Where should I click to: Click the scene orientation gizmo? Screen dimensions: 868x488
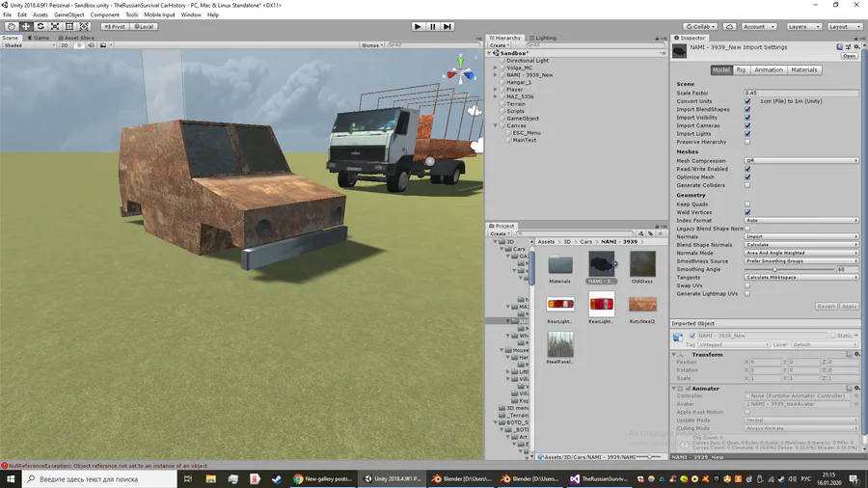(461, 70)
